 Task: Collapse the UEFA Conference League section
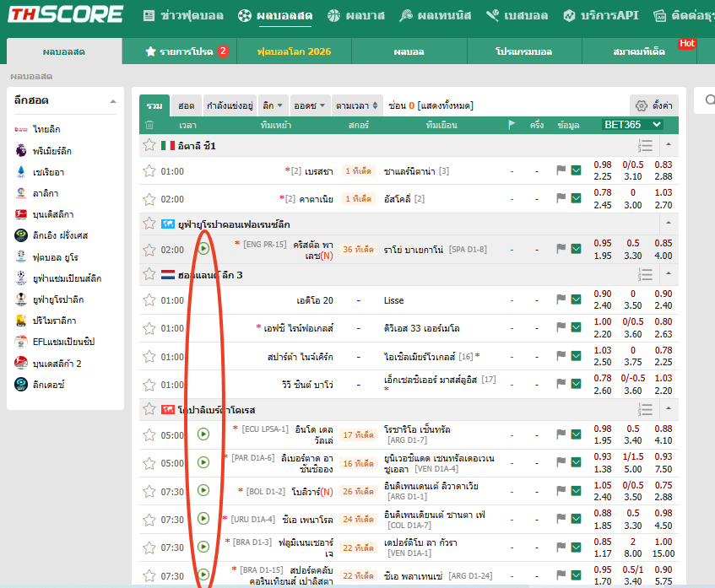(669, 224)
